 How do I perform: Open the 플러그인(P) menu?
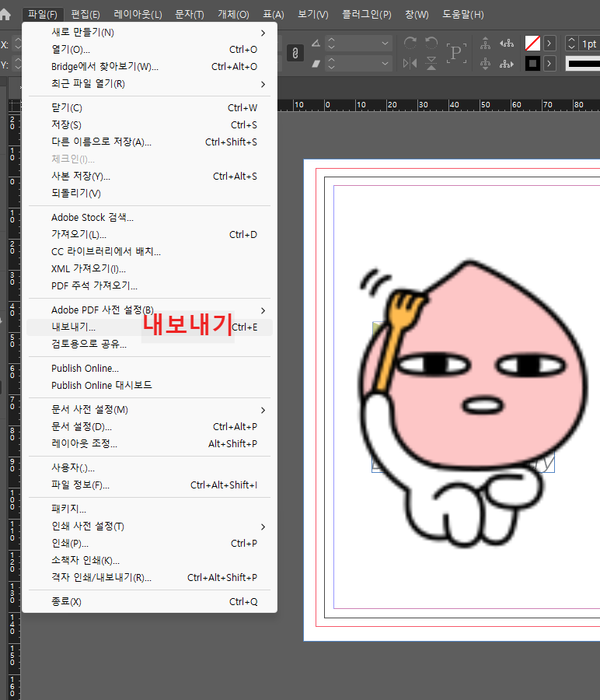pos(367,14)
